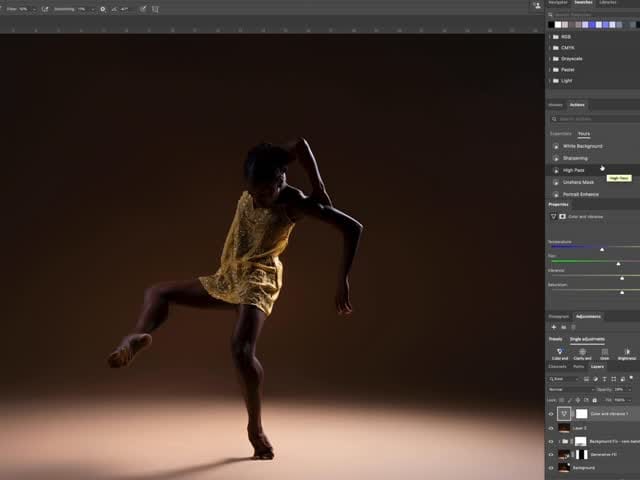Filter layers by smart object icon
The image size is (640, 480).
click(x=622, y=379)
